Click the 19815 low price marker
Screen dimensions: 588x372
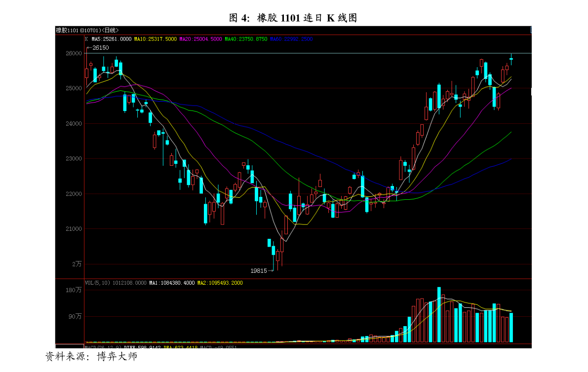[259, 271]
